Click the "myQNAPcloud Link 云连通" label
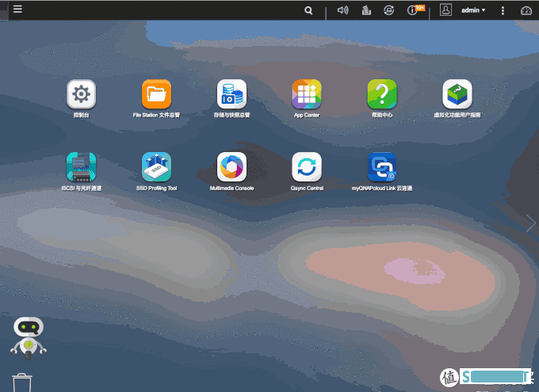This screenshot has height=392, width=539. (382, 188)
